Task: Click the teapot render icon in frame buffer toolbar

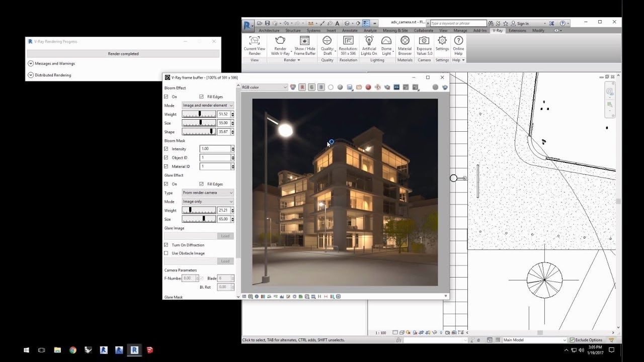Action: pos(445,87)
